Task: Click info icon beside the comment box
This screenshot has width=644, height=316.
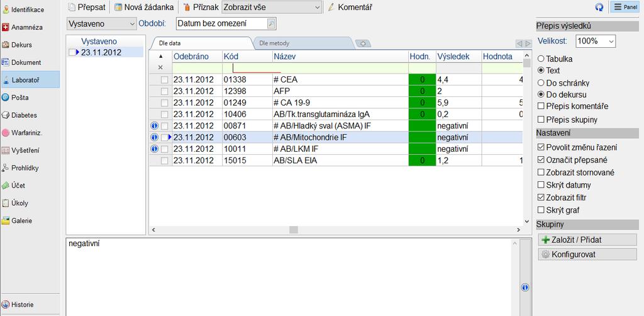Action: tap(525, 288)
